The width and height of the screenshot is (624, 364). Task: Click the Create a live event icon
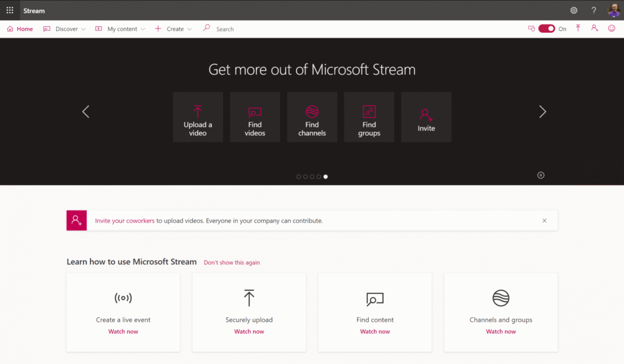[x=123, y=298]
